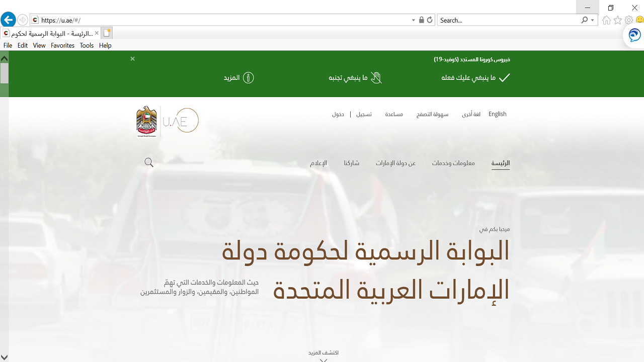The image size is (644, 362).
Task: Click the refresh icon in address bar
Action: click(430, 20)
